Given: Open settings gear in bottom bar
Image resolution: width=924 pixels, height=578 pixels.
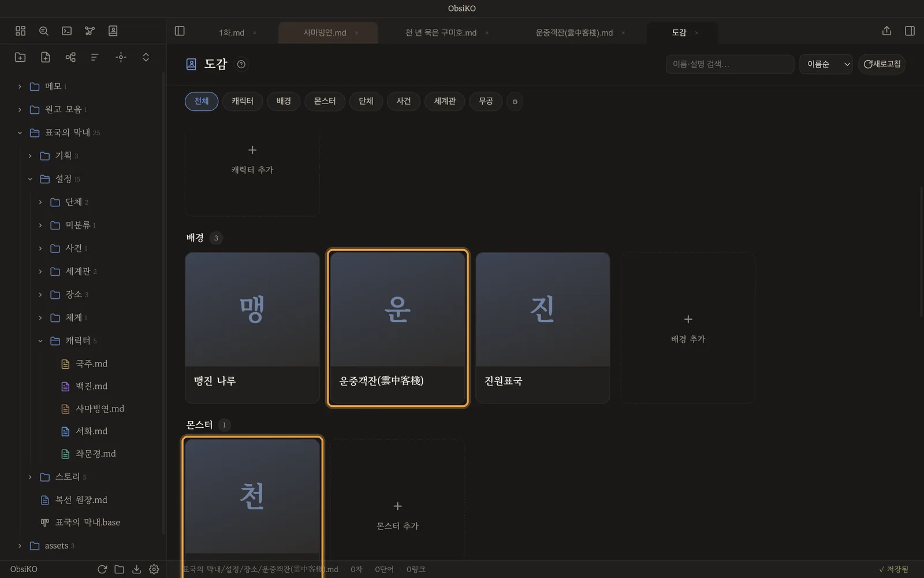Looking at the screenshot, I should (x=154, y=569).
